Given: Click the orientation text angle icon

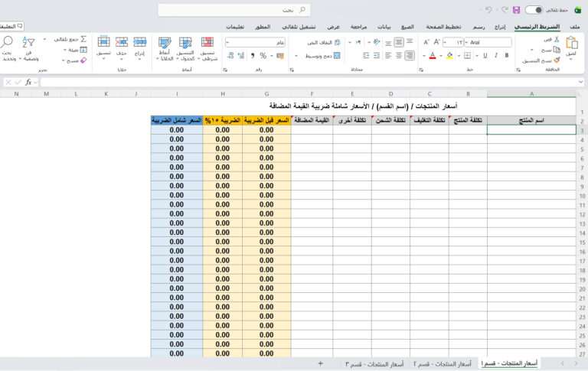Looking at the screenshot, I should [x=377, y=42].
